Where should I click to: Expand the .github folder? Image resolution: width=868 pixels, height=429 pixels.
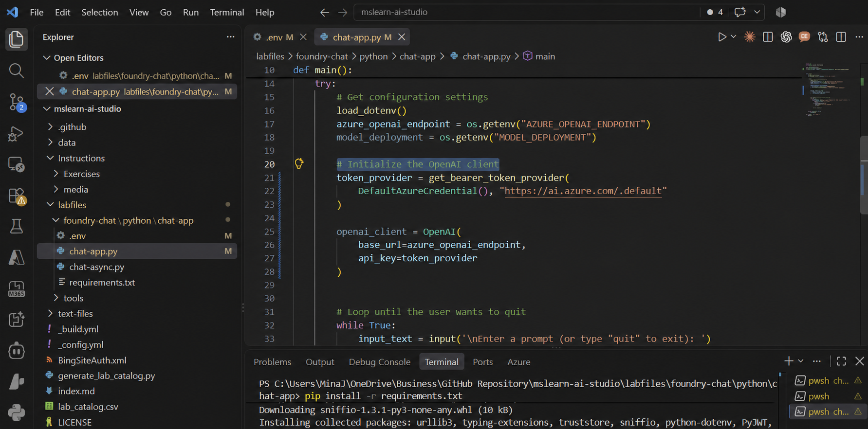click(50, 127)
